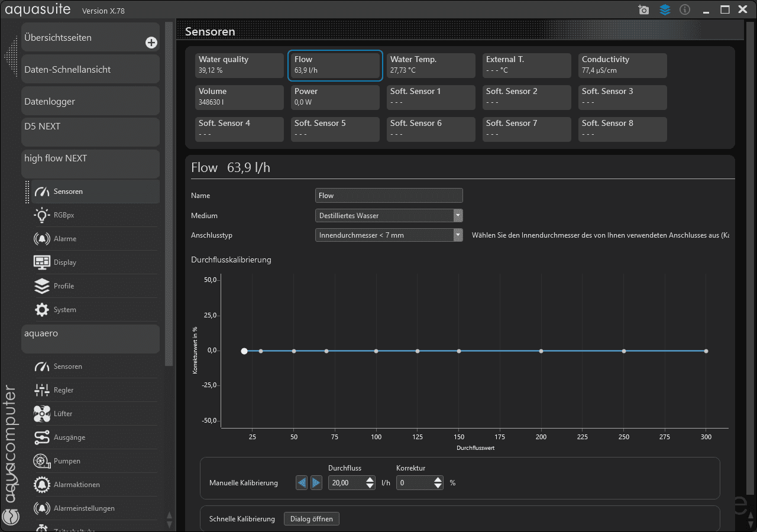Select the Flow sensor tile
Viewport: 757px width, 532px height.
tap(335, 66)
